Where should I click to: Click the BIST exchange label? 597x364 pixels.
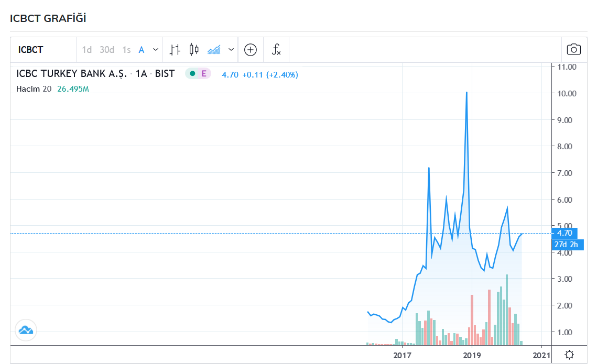point(165,74)
